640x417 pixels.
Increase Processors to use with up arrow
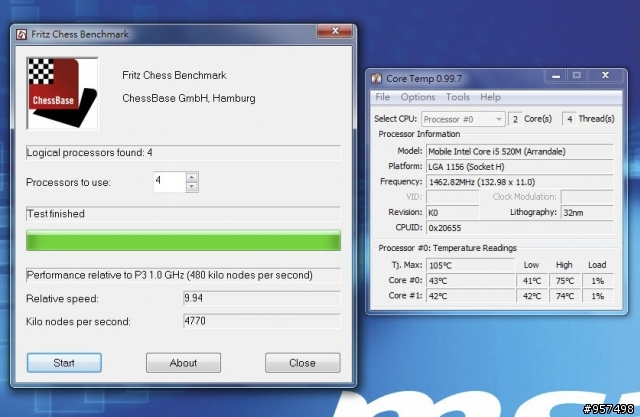click(192, 177)
